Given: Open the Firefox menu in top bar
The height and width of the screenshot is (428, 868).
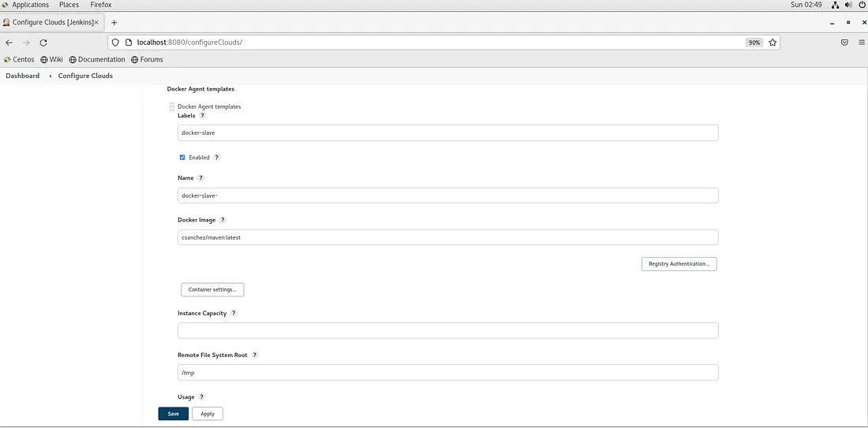Looking at the screenshot, I should click(101, 5).
